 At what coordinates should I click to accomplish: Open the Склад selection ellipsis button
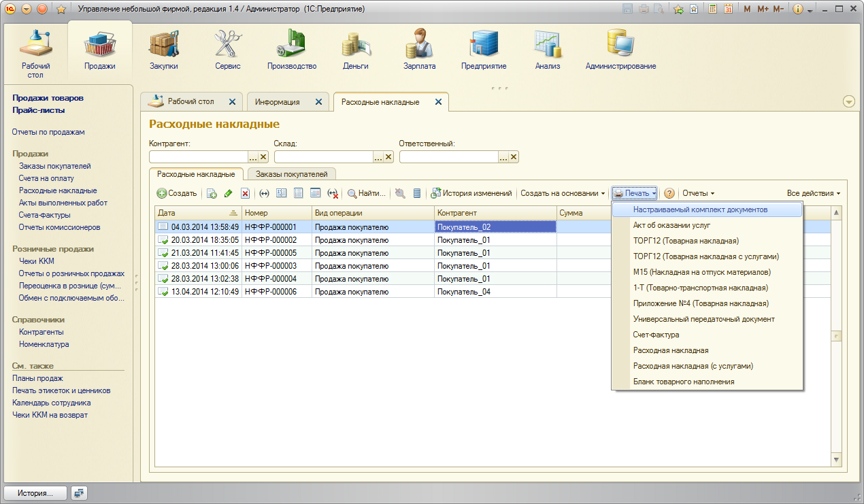(x=378, y=157)
